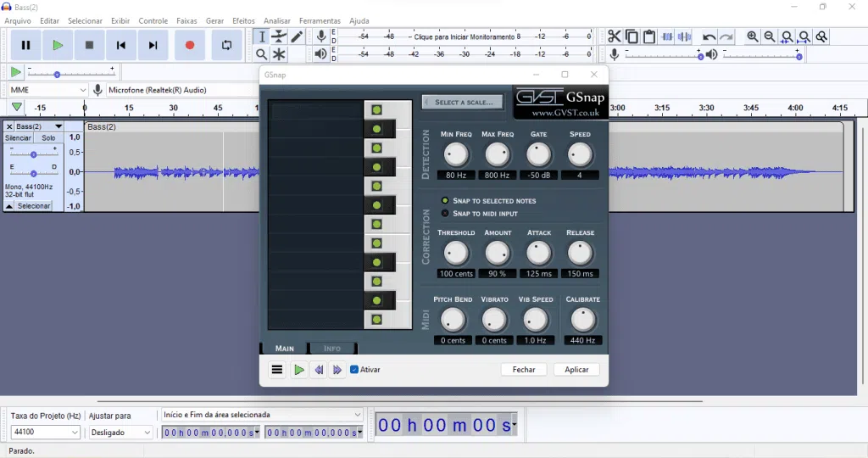
Task: Click the Paste clipboard icon
Action: tap(649, 36)
